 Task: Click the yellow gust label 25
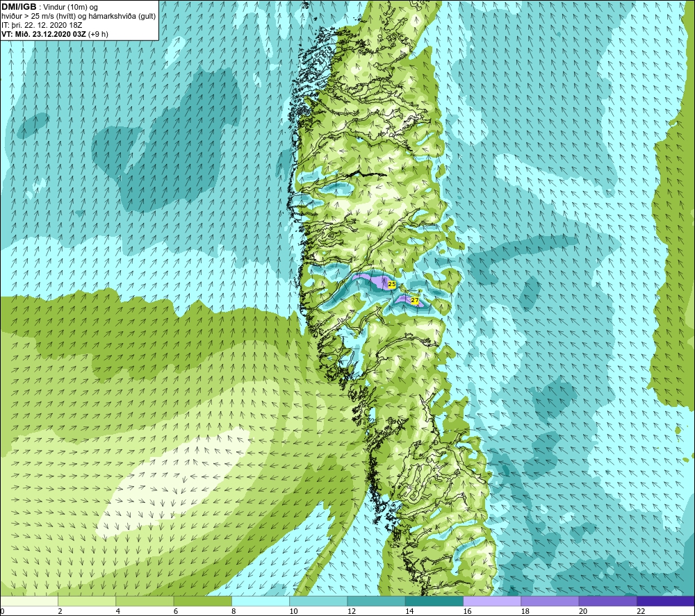pos(392,284)
